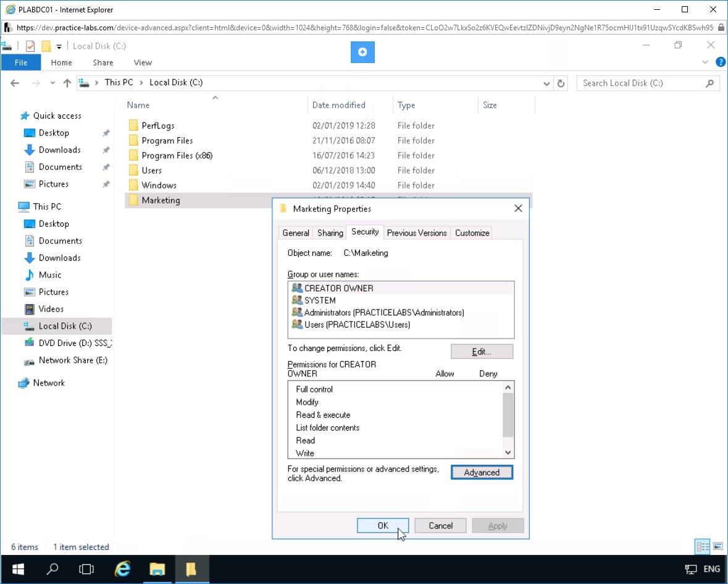Open Music under This PC

pyautogui.click(x=49, y=274)
